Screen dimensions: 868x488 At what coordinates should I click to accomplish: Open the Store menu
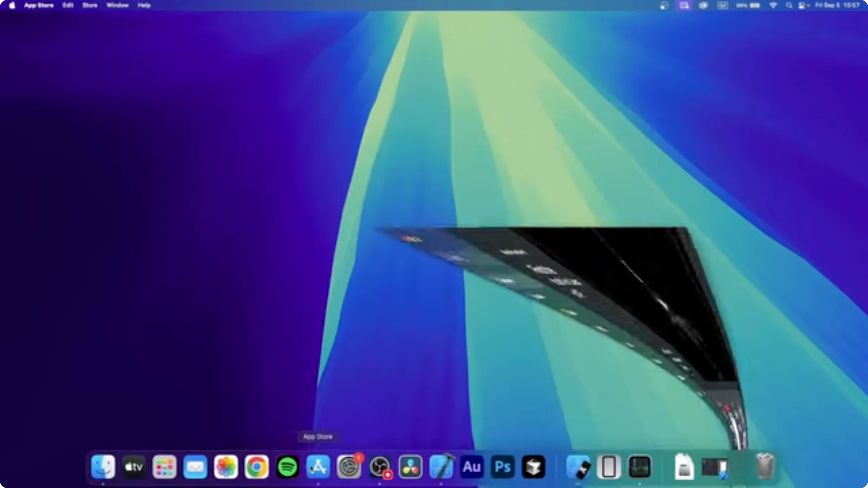tap(89, 5)
